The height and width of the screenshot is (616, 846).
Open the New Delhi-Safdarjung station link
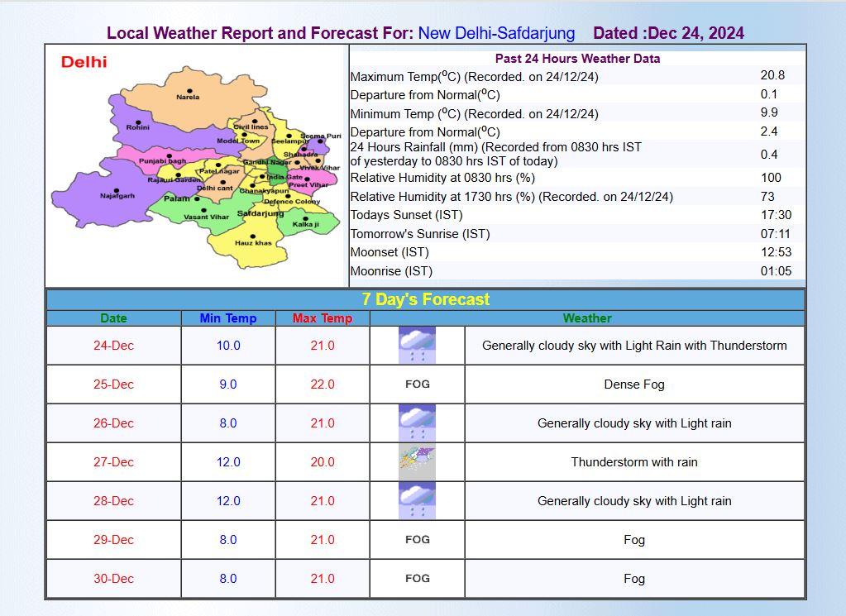point(496,33)
